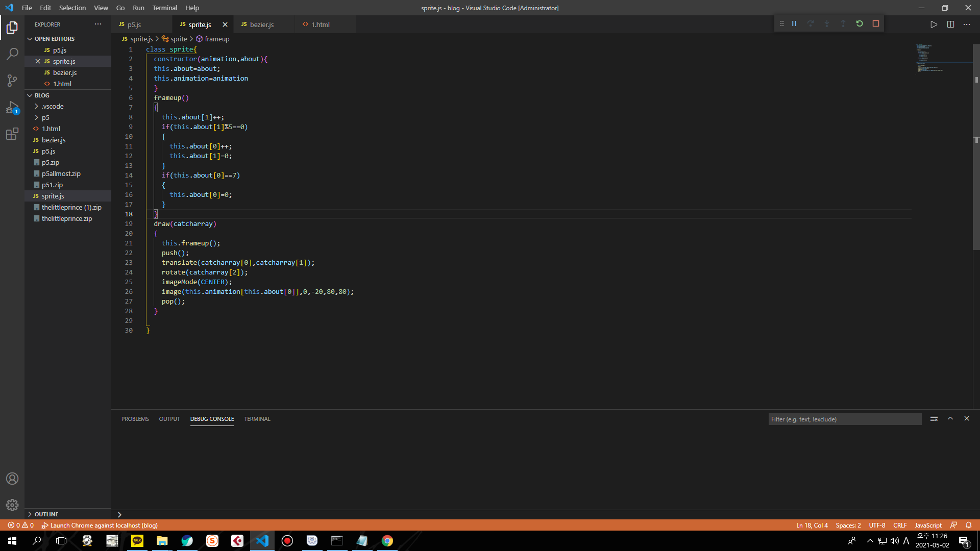Restart the debugging session
The height and width of the screenshot is (551, 980).
click(860, 24)
